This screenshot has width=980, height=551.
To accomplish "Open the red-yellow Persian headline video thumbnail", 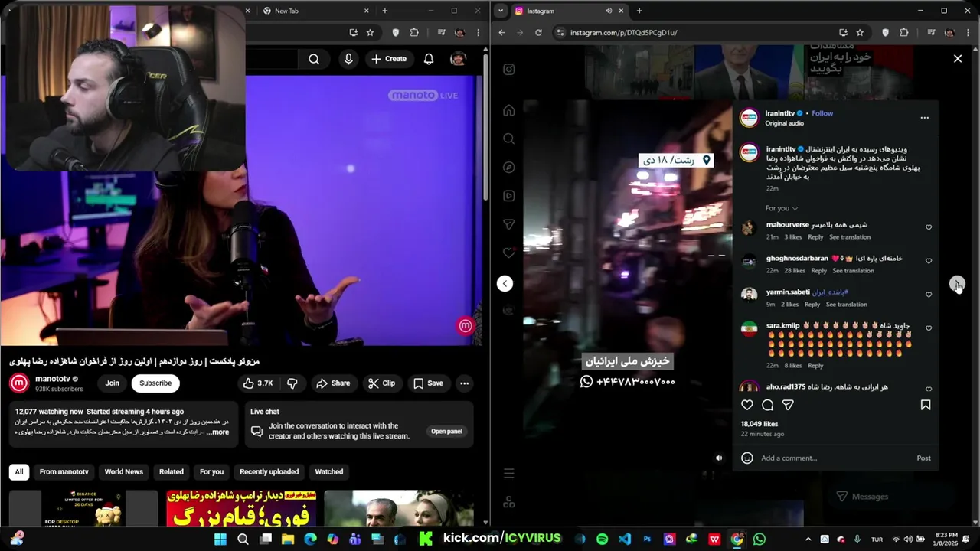I will [240, 509].
